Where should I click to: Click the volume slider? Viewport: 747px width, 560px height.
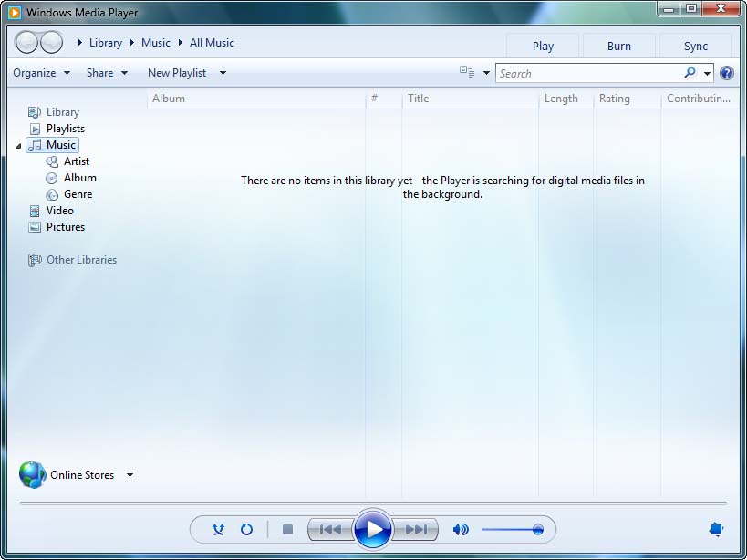(511, 529)
